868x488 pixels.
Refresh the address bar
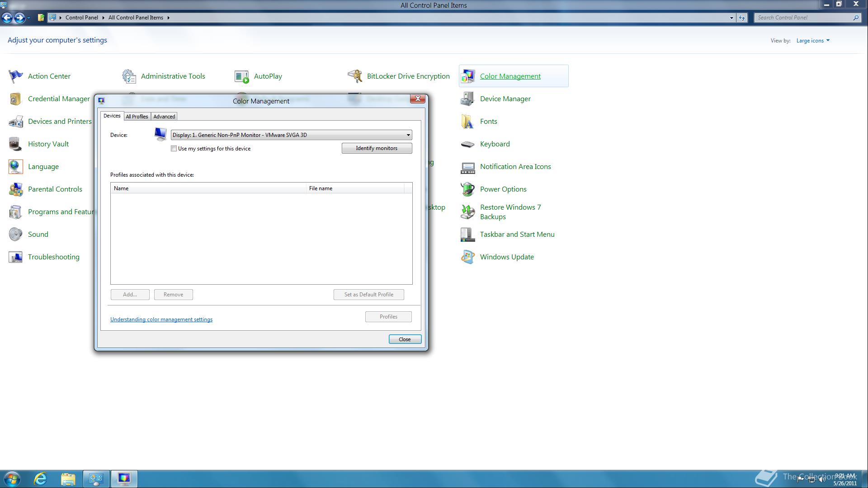(742, 18)
